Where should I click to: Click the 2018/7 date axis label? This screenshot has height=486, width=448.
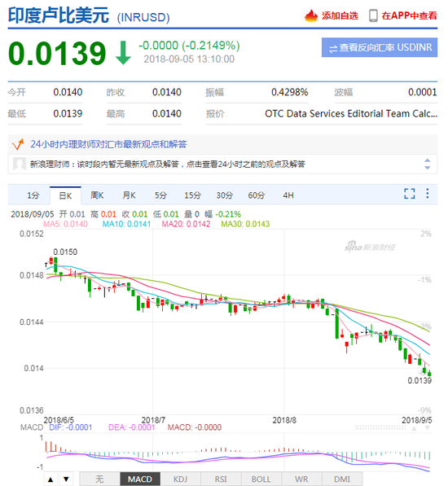click(x=153, y=420)
